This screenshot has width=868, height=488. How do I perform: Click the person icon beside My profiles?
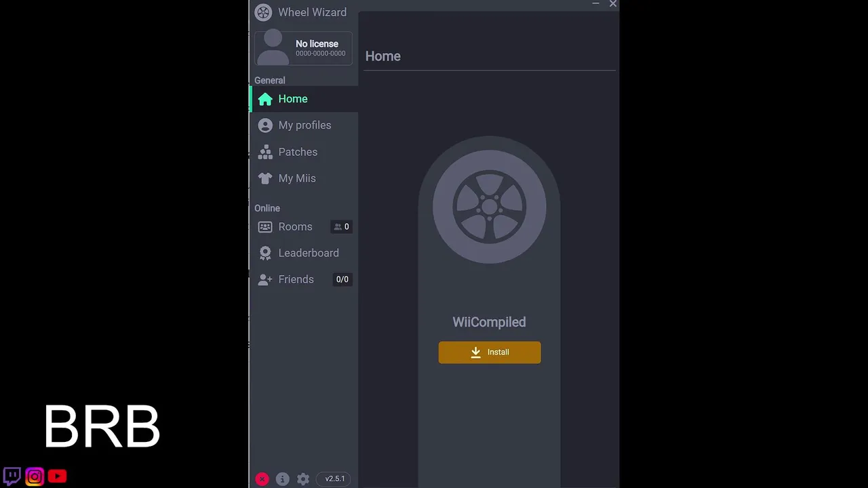pyautogui.click(x=265, y=125)
